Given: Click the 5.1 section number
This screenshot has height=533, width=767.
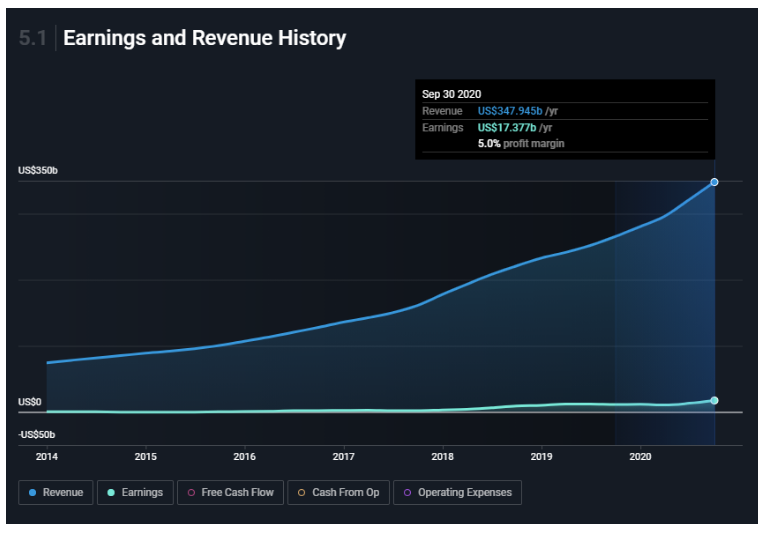Looking at the screenshot, I should [33, 39].
